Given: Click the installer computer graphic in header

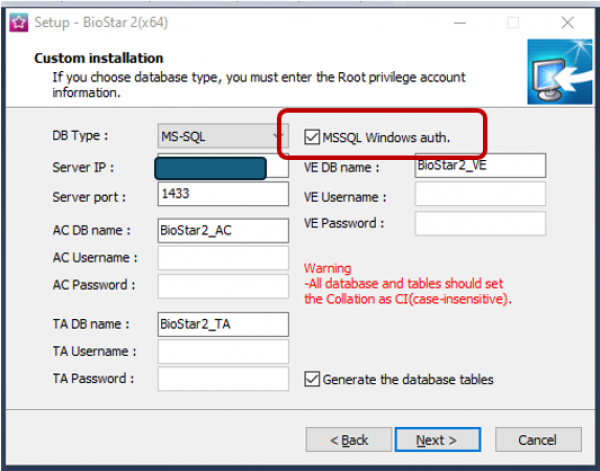Looking at the screenshot, I should pos(552,73).
